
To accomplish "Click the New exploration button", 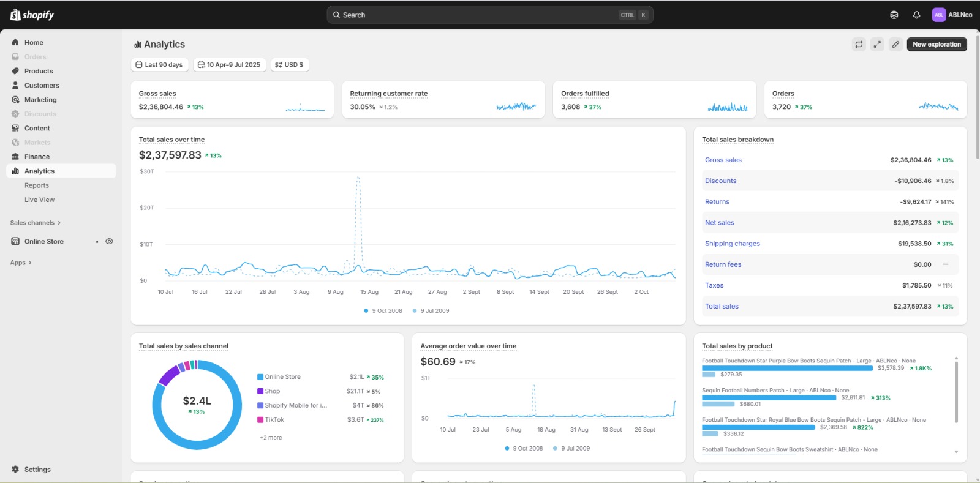I will point(936,44).
